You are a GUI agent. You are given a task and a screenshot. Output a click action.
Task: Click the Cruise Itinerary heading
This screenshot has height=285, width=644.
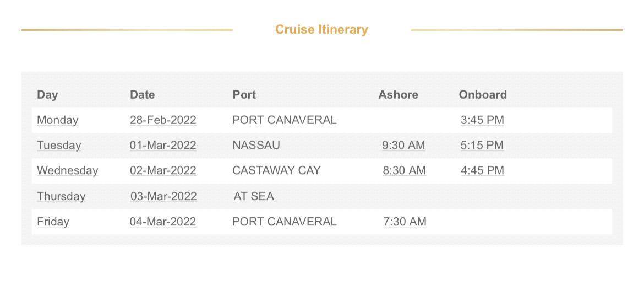click(x=321, y=30)
